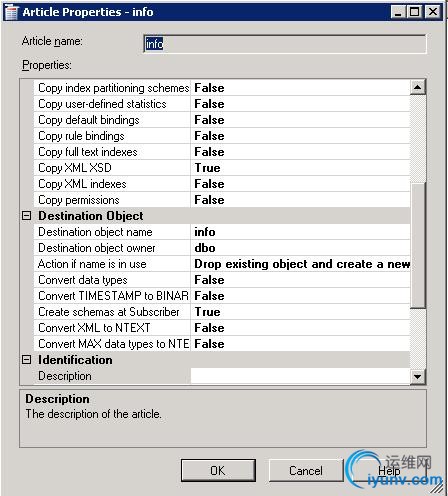Open the Action if name is in use dropdown
Screen dimensions: 448x496
[300, 264]
